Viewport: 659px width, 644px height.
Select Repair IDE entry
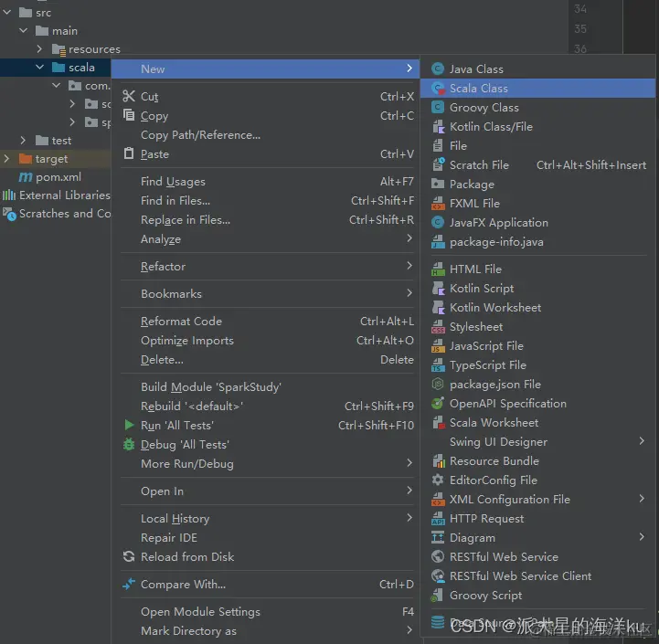click(x=267, y=538)
